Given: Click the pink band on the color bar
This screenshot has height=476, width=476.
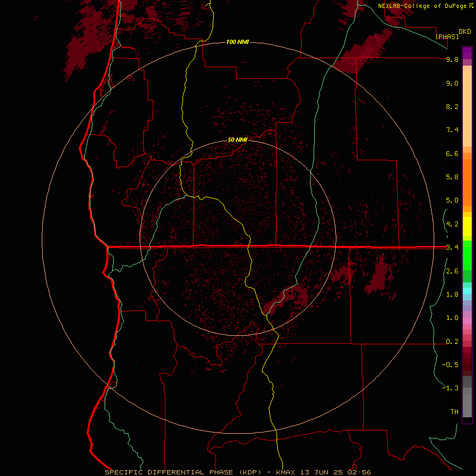Looking at the screenshot, I should pyautogui.click(x=467, y=321).
